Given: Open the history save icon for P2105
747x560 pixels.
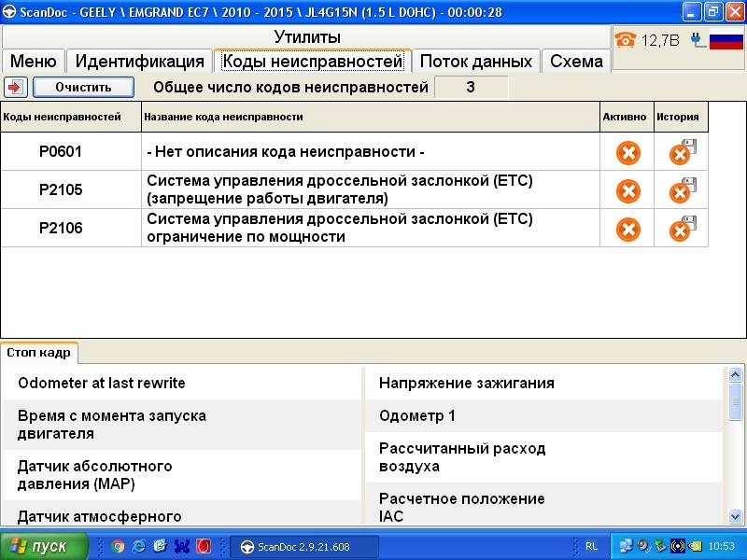Looking at the screenshot, I should (683, 190).
